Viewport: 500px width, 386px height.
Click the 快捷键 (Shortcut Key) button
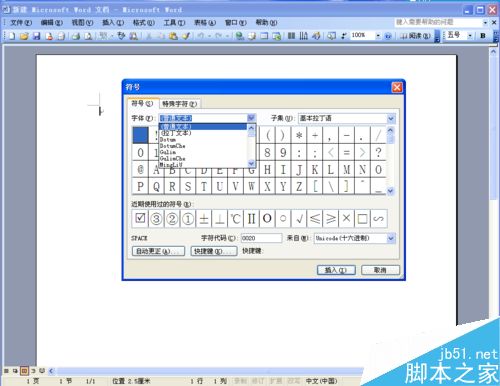click(x=214, y=251)
